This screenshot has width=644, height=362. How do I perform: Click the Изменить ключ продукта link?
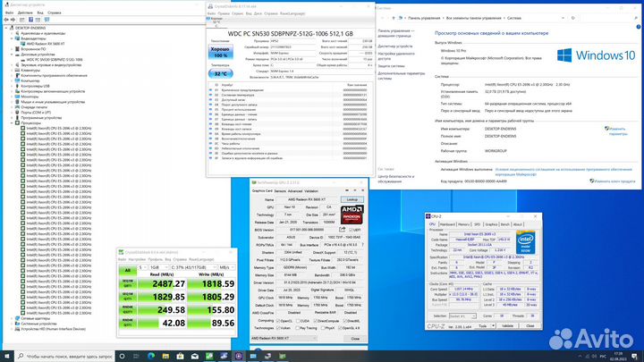(x=614, y=181)
